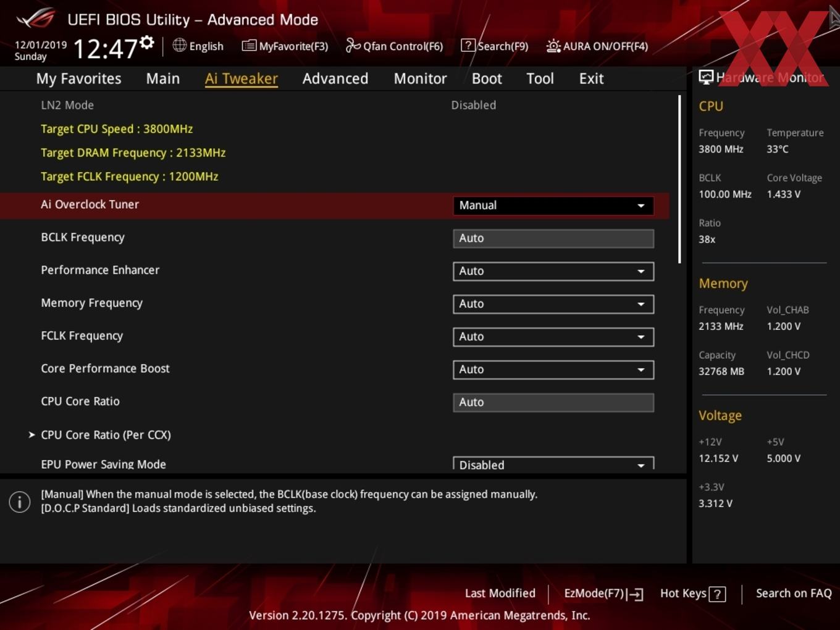Click Capacity 32768 MB value

[x=721, y=371]
